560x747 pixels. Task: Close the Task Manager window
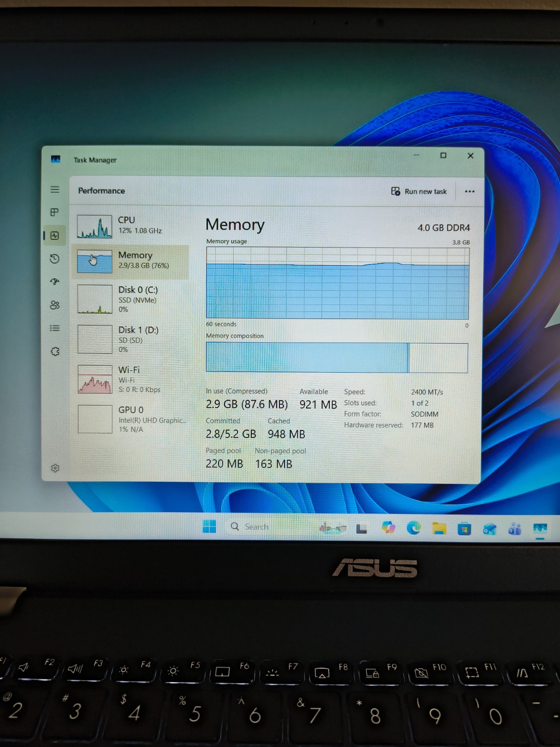470,156
